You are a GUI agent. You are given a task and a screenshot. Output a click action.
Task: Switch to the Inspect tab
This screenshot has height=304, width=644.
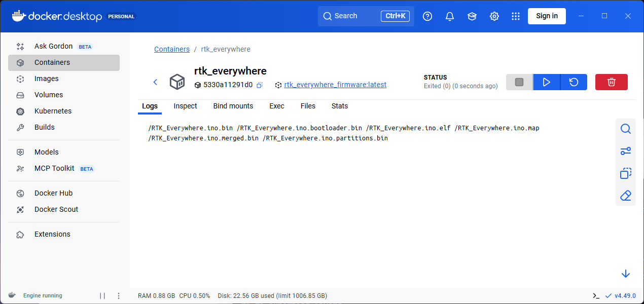point(185,106)
